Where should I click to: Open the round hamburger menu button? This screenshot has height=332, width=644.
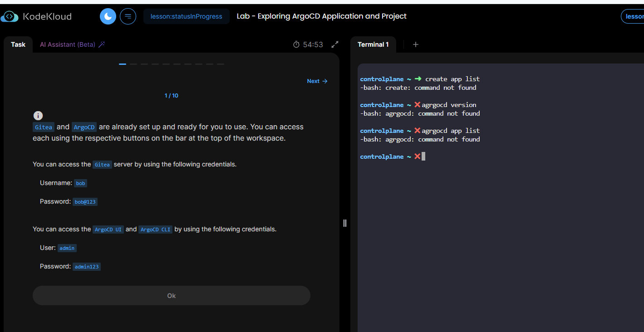(x=128, y=16)
